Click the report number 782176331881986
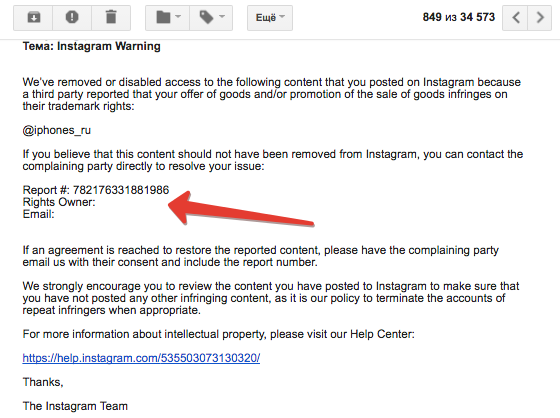This screenshot has width=560, height=418. coord(121,190)
